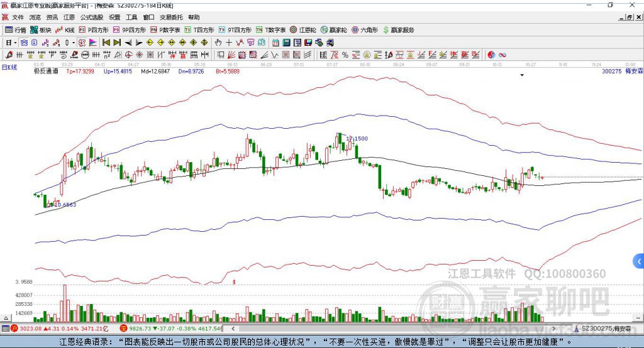Click the crosshair cursor tool
This screenshot has height=348, width=644.
(229, 43)
